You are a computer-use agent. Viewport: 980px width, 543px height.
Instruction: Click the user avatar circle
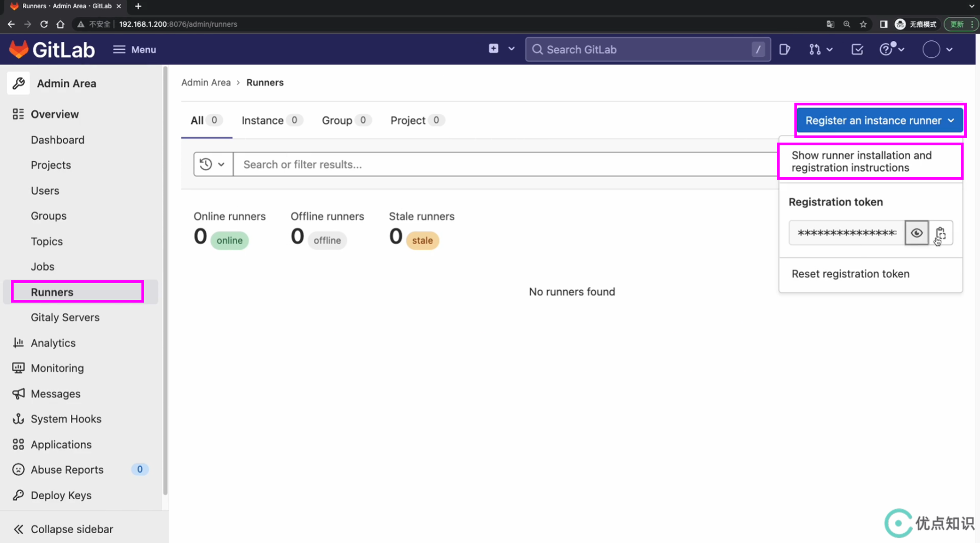931,49
